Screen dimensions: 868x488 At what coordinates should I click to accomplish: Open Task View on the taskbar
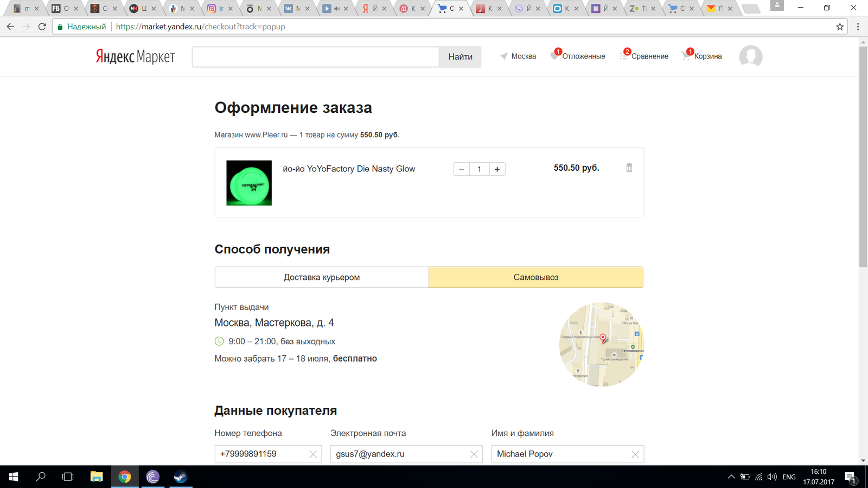pyautogui.click(x=68, y=477)
